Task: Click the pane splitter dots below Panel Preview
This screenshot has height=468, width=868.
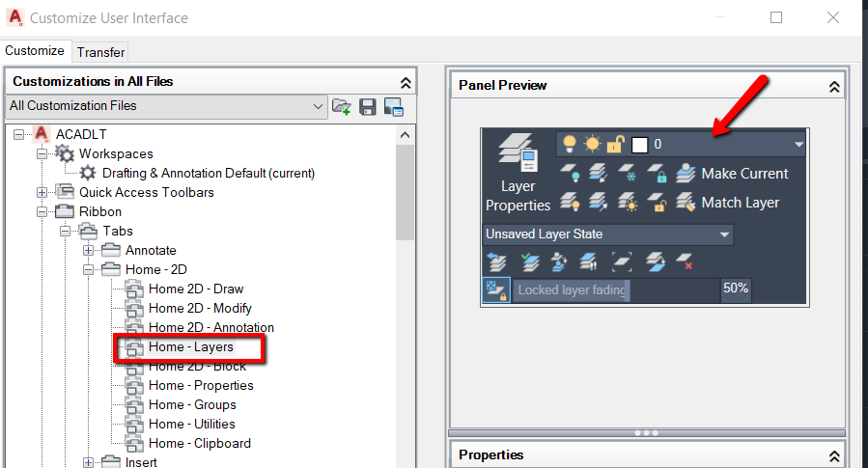Action: 646,433
